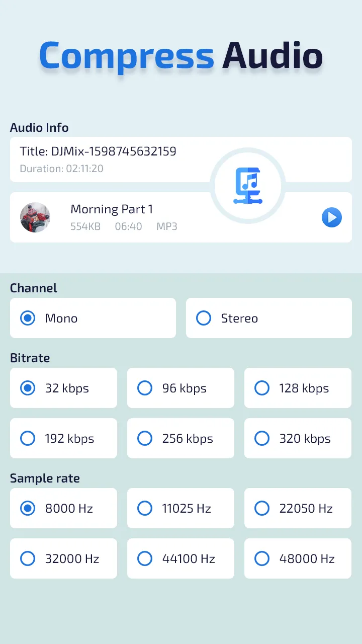
Task: Open the Morning Part 1 album thumbnail
Action: click(35, 217)
